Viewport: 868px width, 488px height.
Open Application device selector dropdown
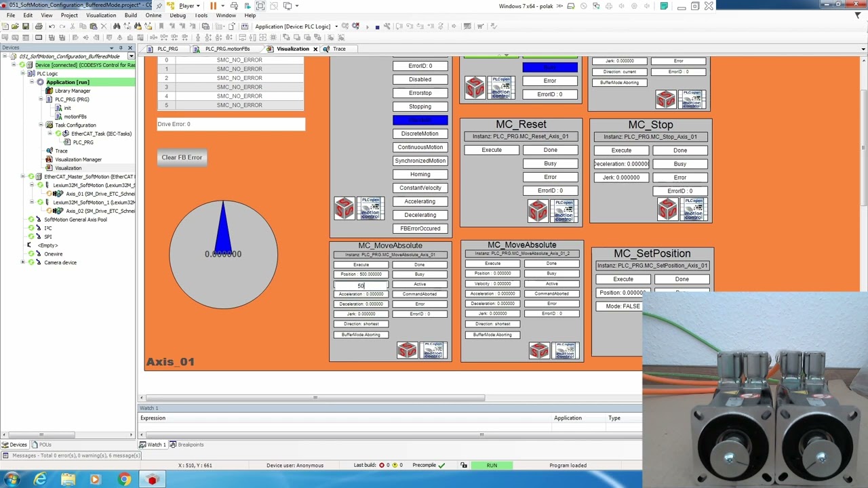coord(336,26)
